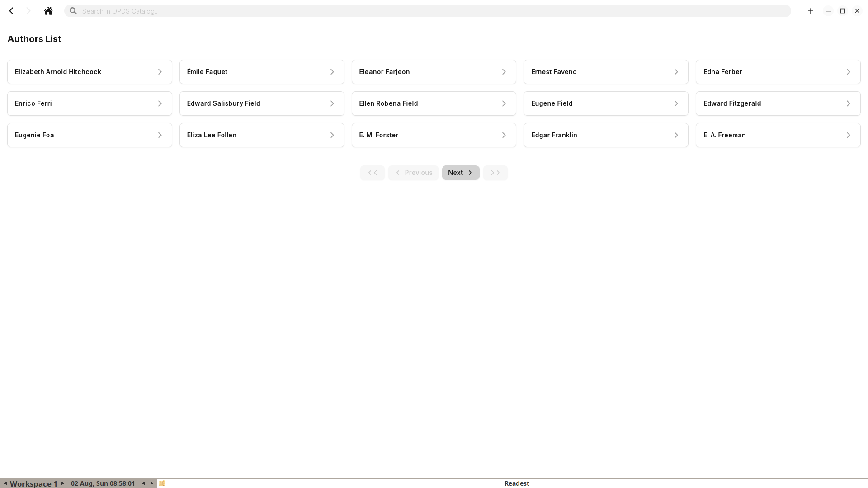Add a new item with plus icon

tap(811, 11)
